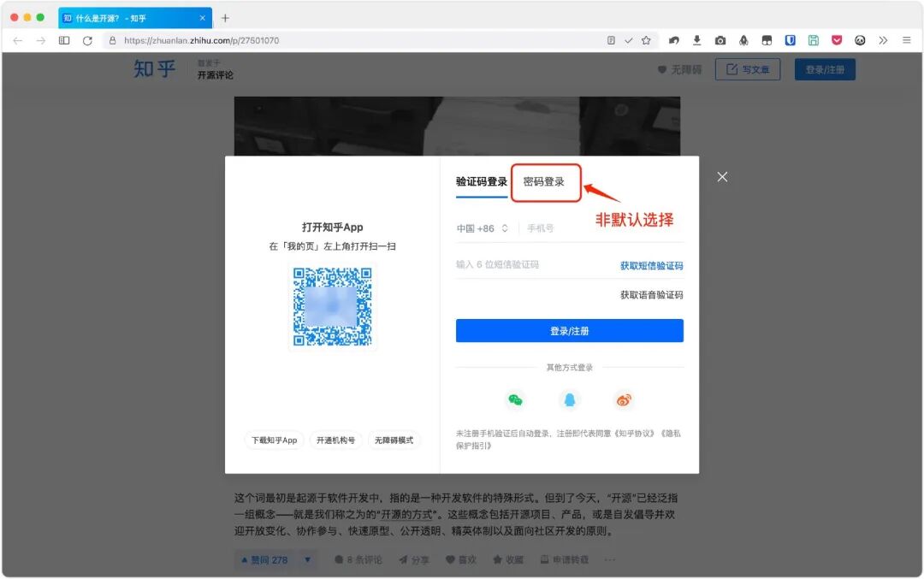Click the downvote triangle button

[308, 560]
